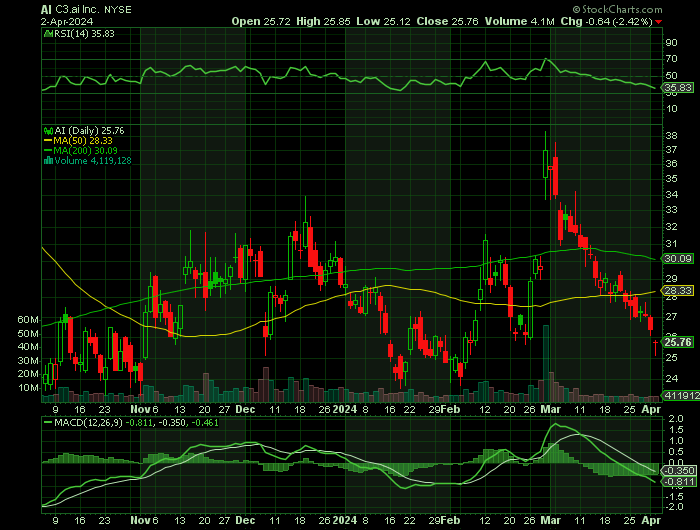Click the Mar label on the price chart axis
This screenshot has width=700, height=530.
(550, 409)
